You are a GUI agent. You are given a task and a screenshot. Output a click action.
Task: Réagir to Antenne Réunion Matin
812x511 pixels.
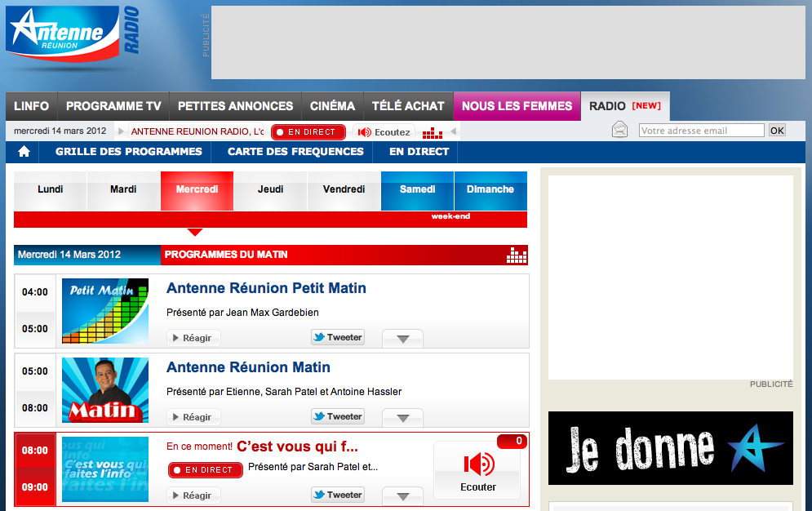[x=193, y=417]
